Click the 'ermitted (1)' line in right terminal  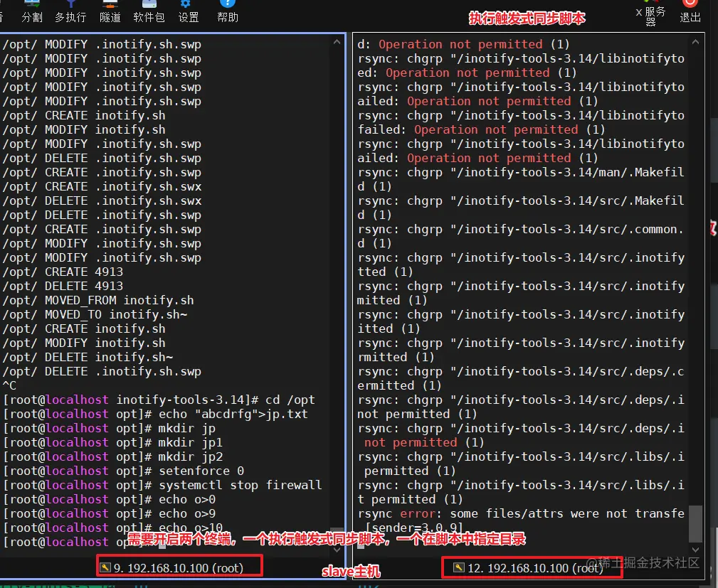[399, 385]
